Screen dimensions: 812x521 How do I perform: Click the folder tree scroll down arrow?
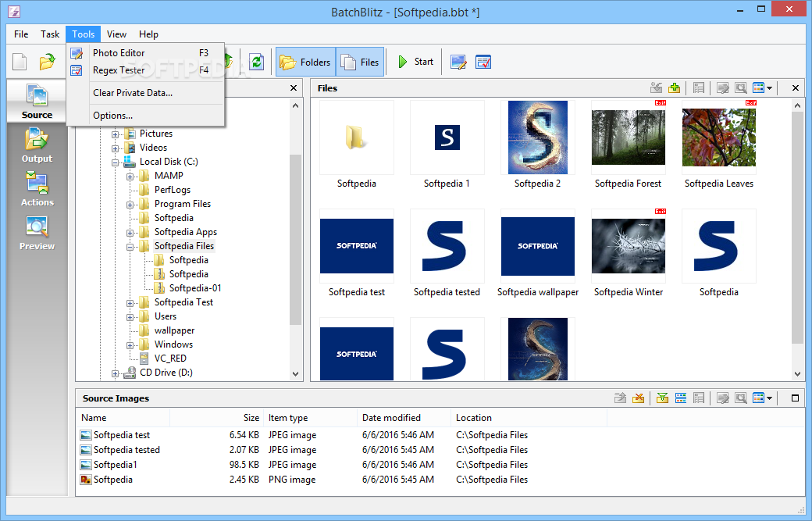[295, 374]
